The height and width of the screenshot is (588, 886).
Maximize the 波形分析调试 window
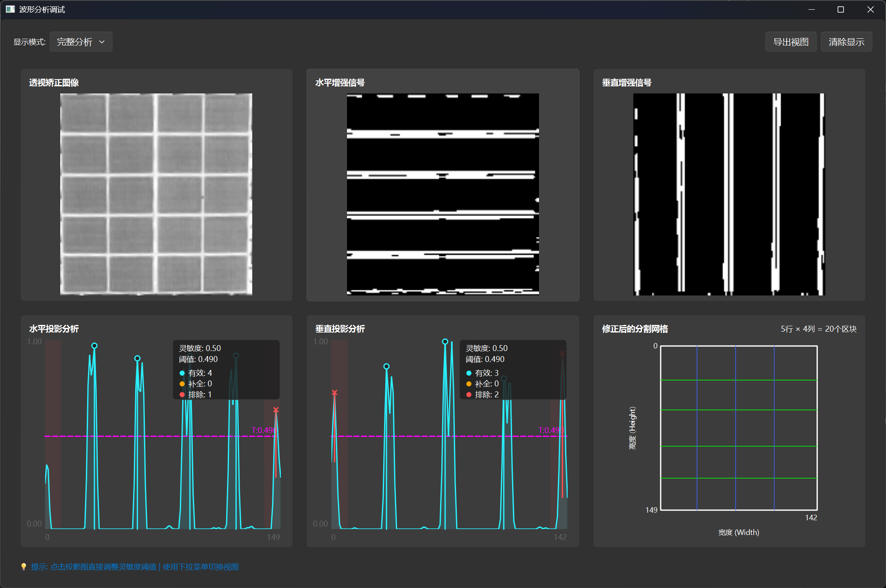pos(841,9)
